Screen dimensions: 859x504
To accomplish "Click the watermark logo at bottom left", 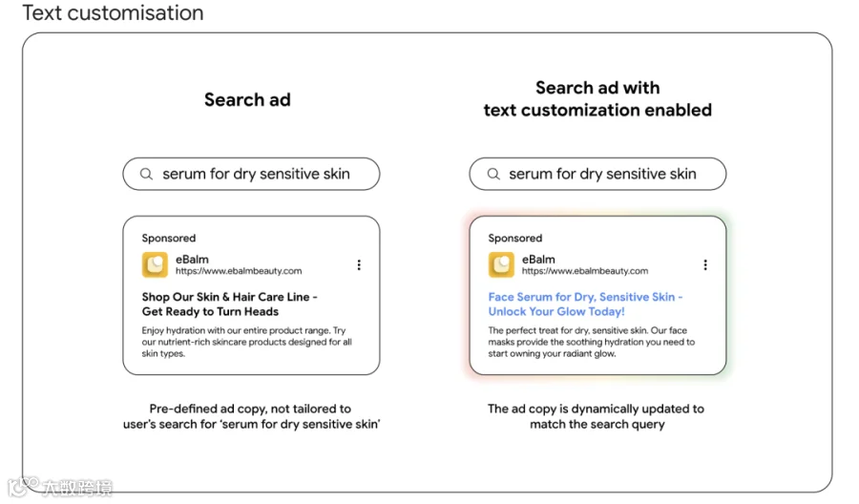I will tap(60, 487).
